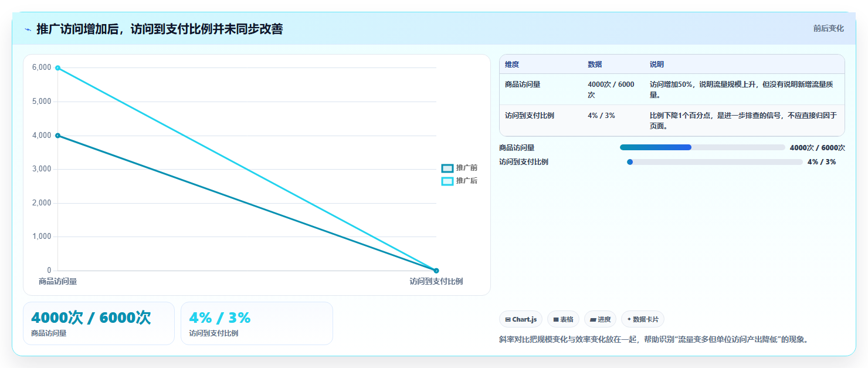The image size is (868, 368).
Task: Click the footer note starting 斜率对比
Action: [654, 339]
